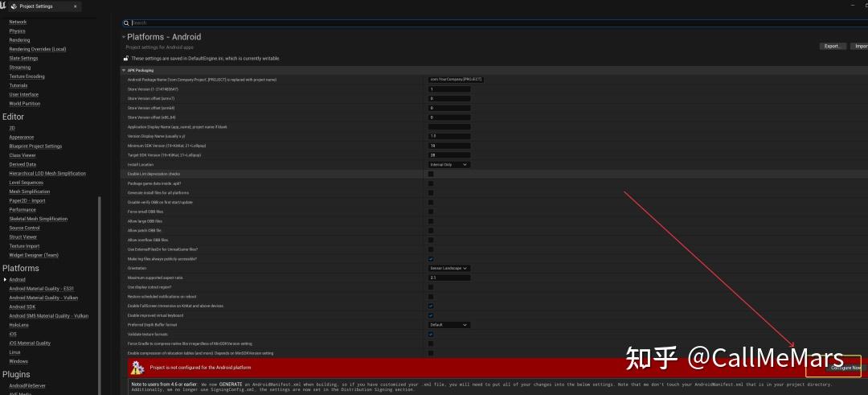
Task: Click the Store Version offset armv7 field
Action: (x=449, y=99)
